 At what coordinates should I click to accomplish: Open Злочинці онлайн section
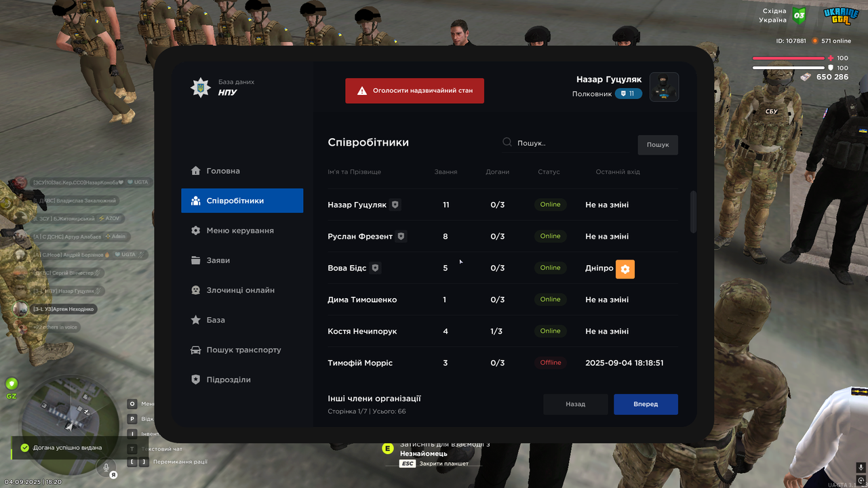click(242, 290)
